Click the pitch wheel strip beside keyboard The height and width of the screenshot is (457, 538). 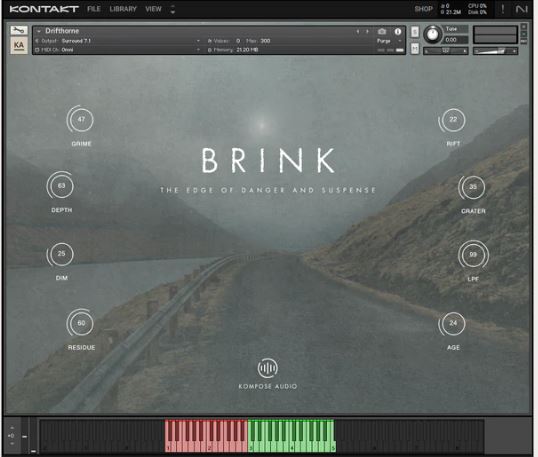[25, 436]
